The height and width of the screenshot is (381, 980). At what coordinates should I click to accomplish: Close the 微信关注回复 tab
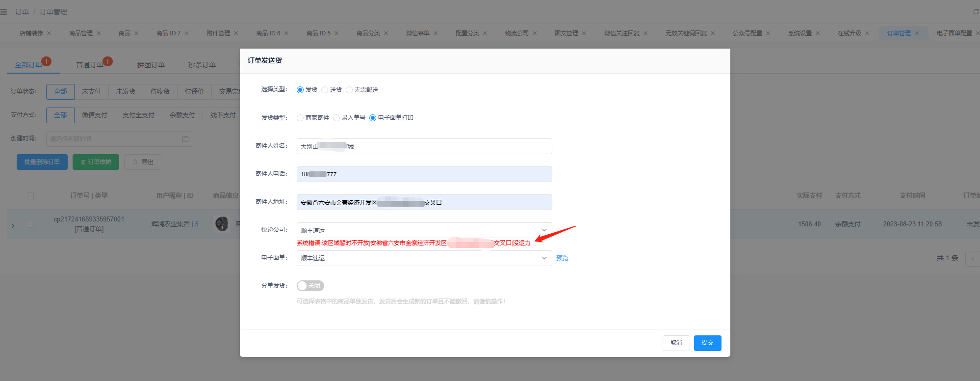pos(645,33)
